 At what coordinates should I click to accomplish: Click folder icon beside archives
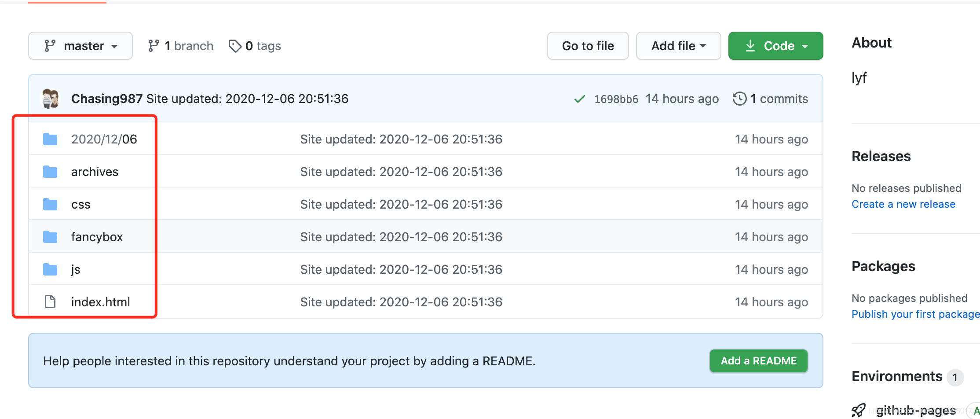pyautogui.click(x=50, y=172)
